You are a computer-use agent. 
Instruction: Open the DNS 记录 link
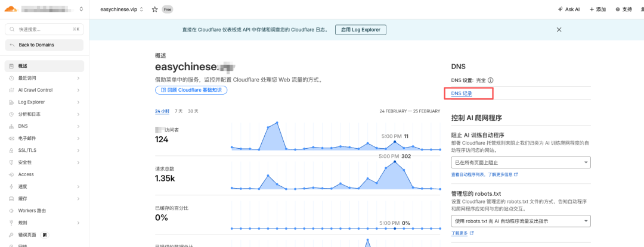coord(462,93)
